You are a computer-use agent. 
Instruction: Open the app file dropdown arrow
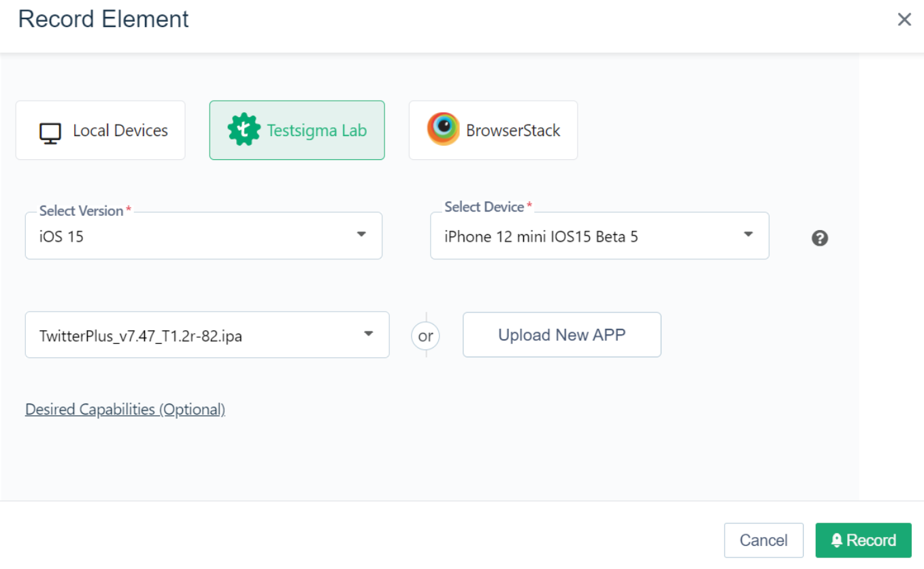pos(368,334)
